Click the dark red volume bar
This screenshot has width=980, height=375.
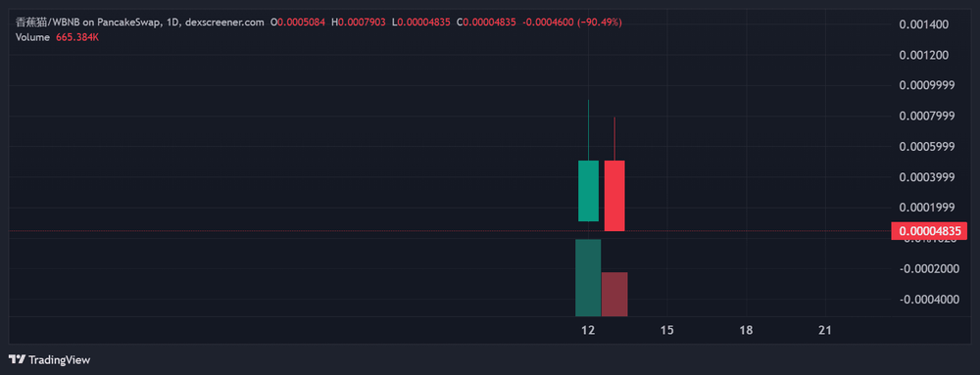pos(614,295)
